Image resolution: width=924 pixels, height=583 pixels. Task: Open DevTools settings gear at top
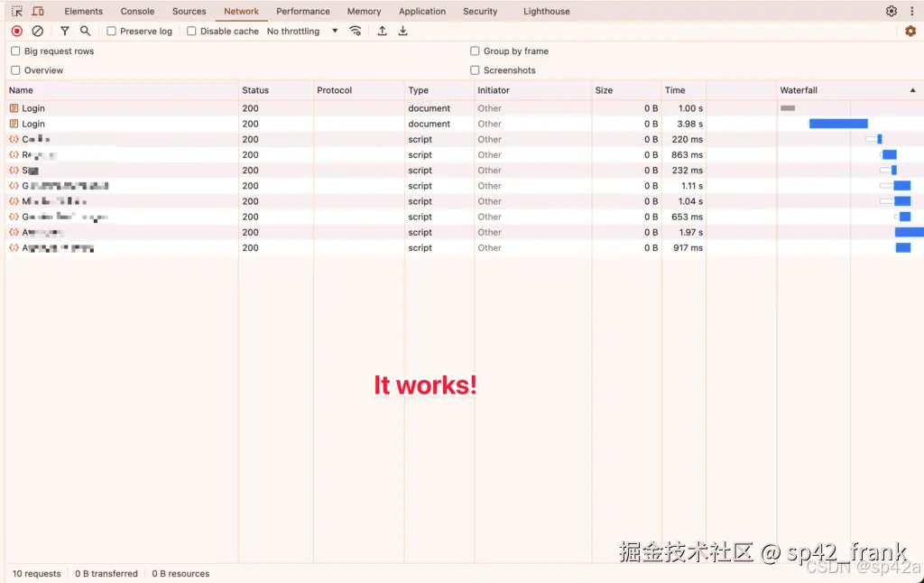coord(891,11)
